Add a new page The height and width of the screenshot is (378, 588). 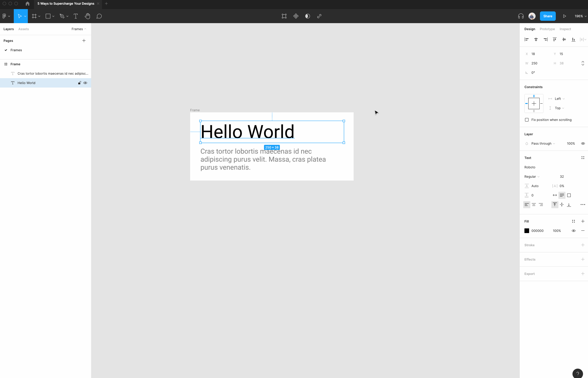coord(84,41)
